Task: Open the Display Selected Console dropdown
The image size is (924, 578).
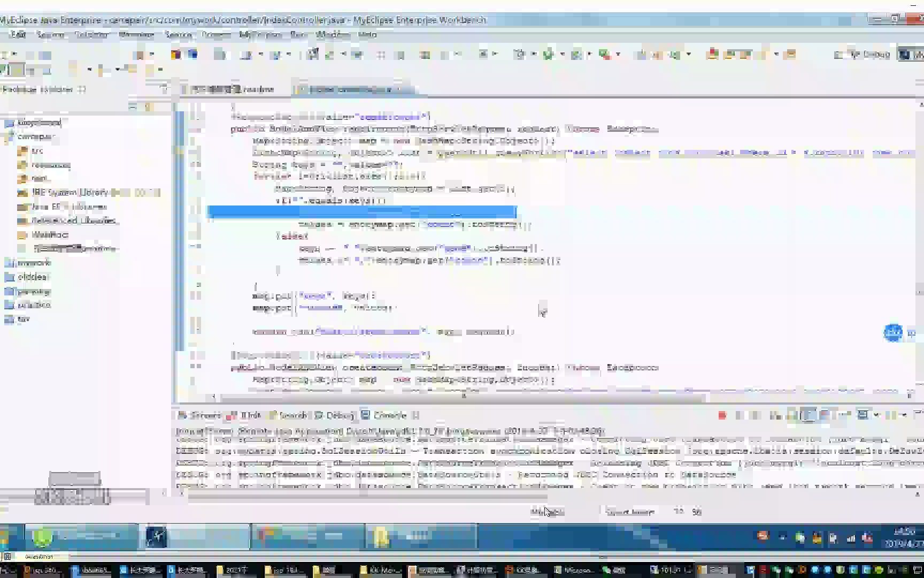Action: click(876, 415)
